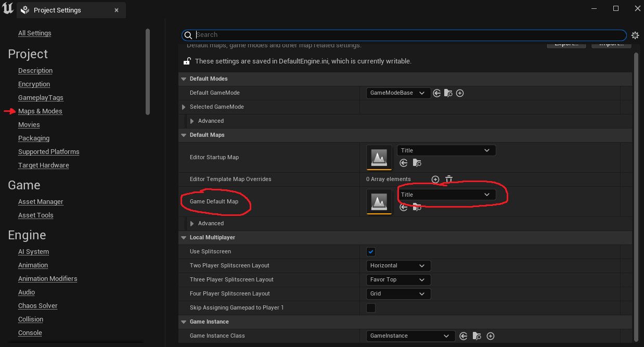Browse to Editor Startup Map asset
This screenshot has width=644, height=347.
click(x=417, y=163)
